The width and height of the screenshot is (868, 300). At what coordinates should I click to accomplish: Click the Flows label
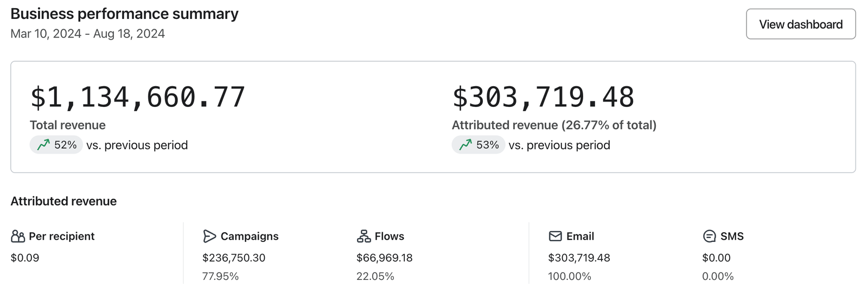pos(389,237)
